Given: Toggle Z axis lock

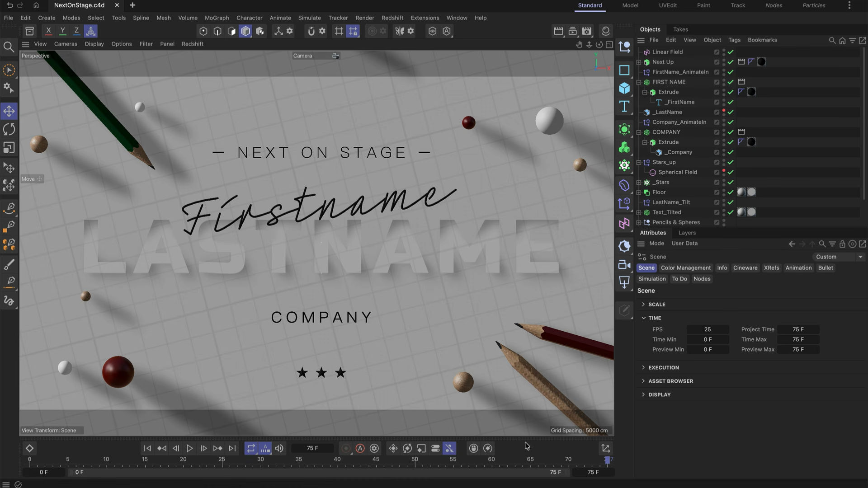Looking at the screenshot, I should pyautogui.click(x=76, y=31).
